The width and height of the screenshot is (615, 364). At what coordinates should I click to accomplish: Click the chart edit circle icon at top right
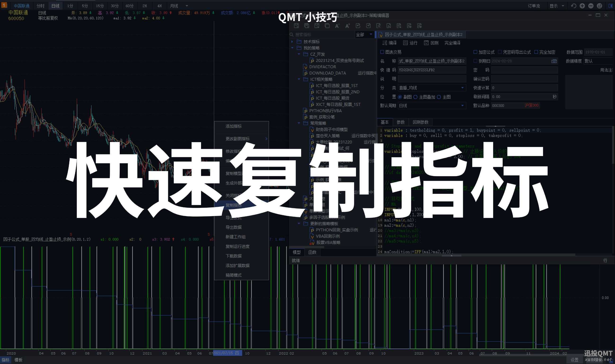point(599,6)
